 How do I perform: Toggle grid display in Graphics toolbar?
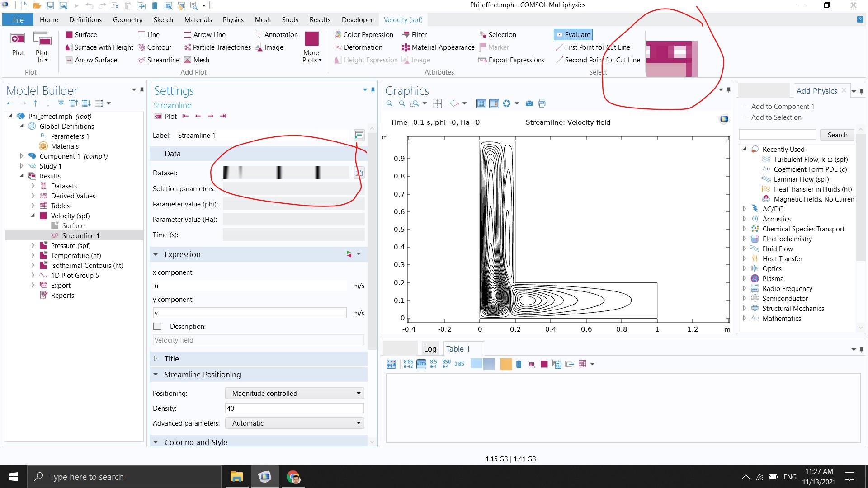pos(481,103)
